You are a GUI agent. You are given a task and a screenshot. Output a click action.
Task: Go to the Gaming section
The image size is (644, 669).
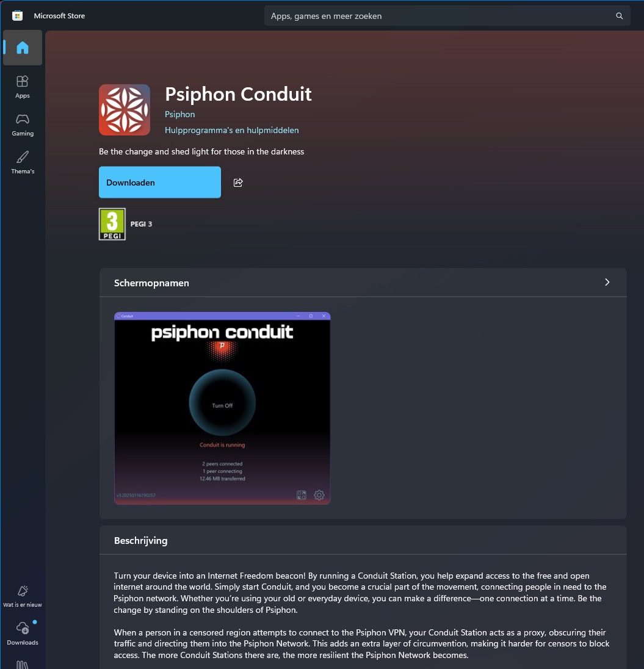coord(23,125)
